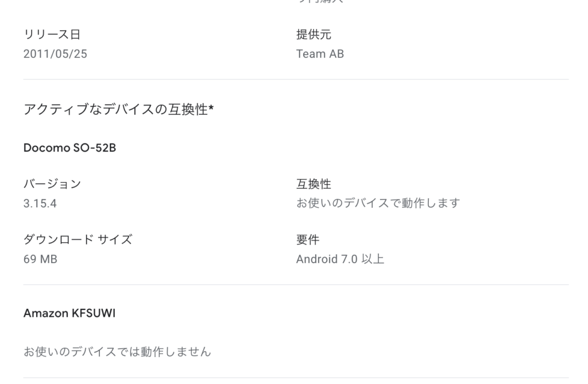Click the cut-off text at the top edge

coord(320,2)
